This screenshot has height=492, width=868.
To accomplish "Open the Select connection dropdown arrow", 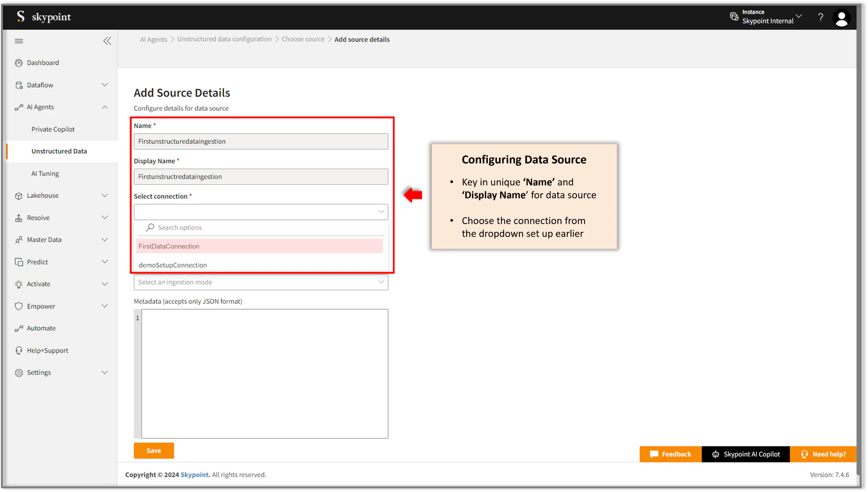I will pos(381,212).
